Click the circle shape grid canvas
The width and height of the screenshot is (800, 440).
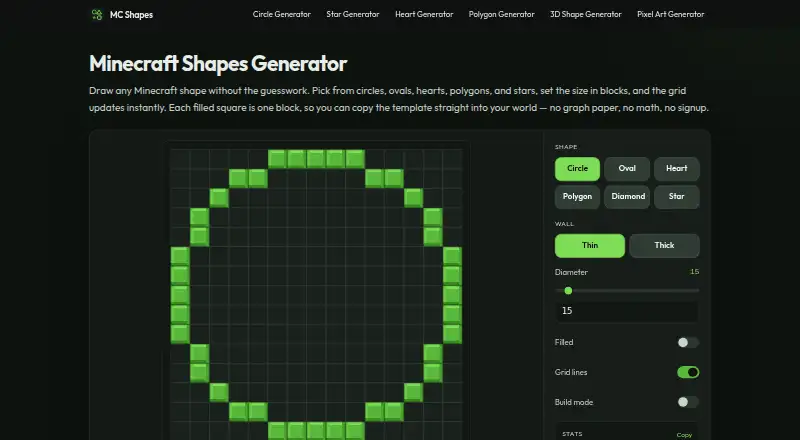click(x=316, y=294)
